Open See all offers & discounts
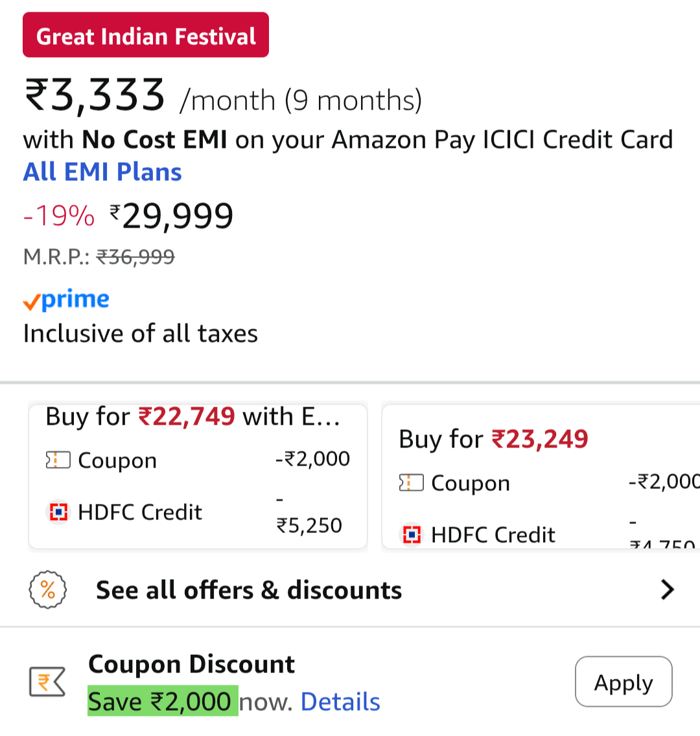700x736 pixels. coord(249,590)
